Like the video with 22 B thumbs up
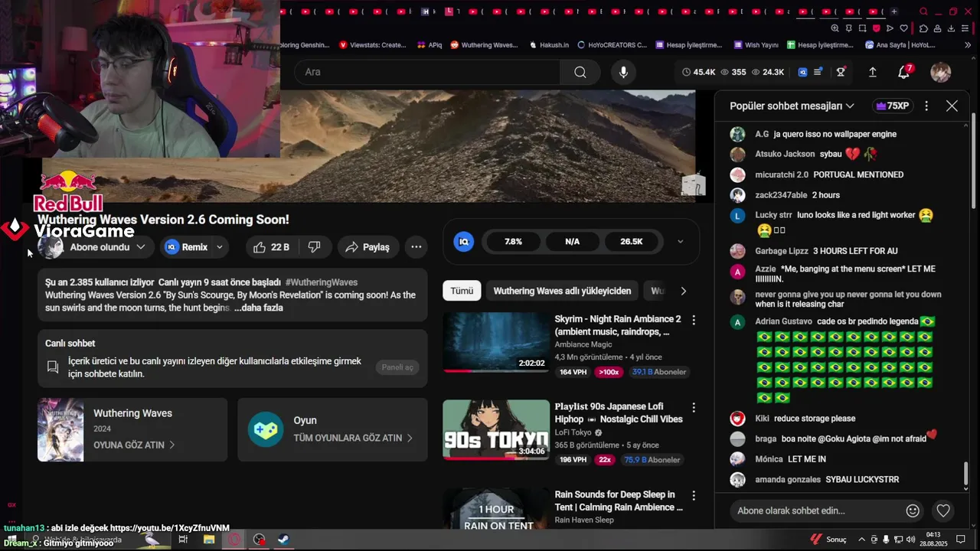The image size is (980, 551). click(x=271, y=247)
